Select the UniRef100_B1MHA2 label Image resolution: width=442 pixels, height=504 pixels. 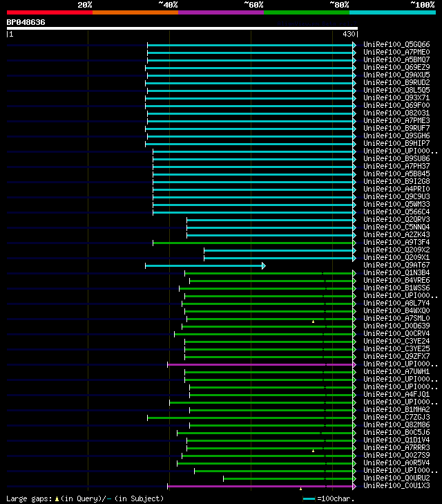(x=396, y=410)
